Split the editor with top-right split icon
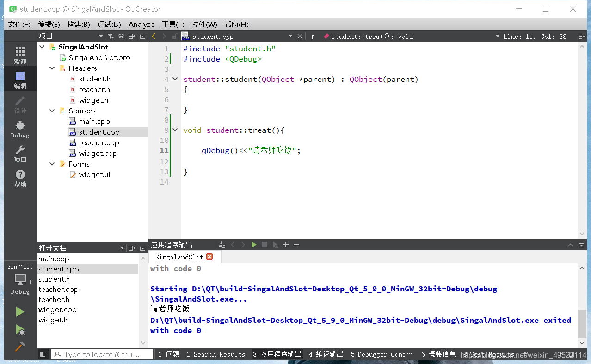This screenshot has width=591, height=364. point(581,36)
